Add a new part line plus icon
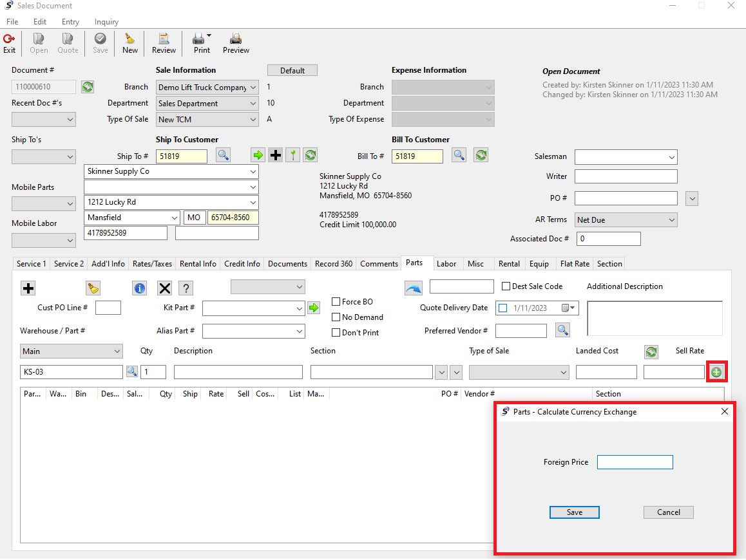Viewport: 746px width, 560px height. point(28,288)
